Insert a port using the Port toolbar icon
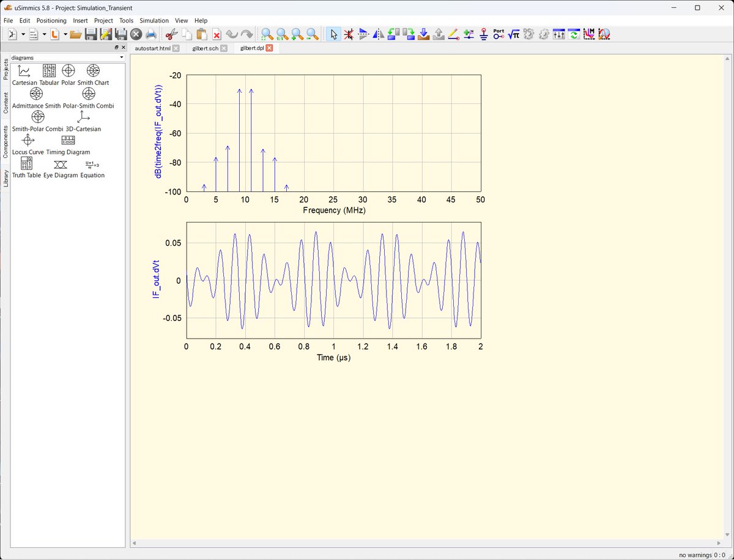Screen dimensions: 734x560 pos(498,35)
